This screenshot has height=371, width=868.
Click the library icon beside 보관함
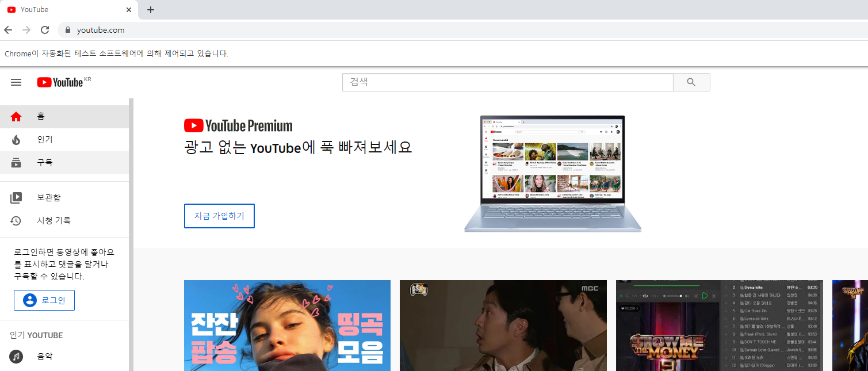[x=16, y=198]
